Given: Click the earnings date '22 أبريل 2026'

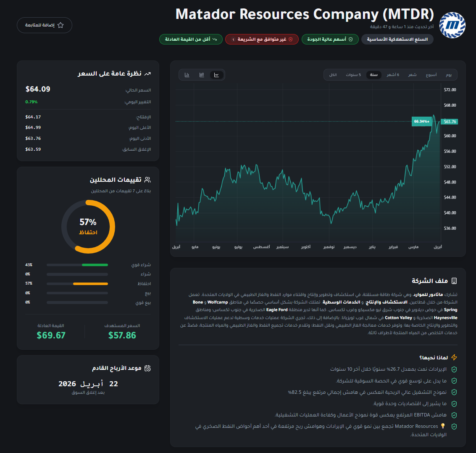Looking at the screenshot, I should coord(88,384).
